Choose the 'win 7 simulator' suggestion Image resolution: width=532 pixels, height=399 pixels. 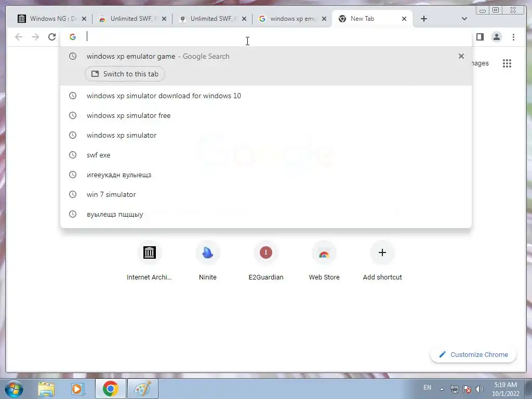click(266, 194)
